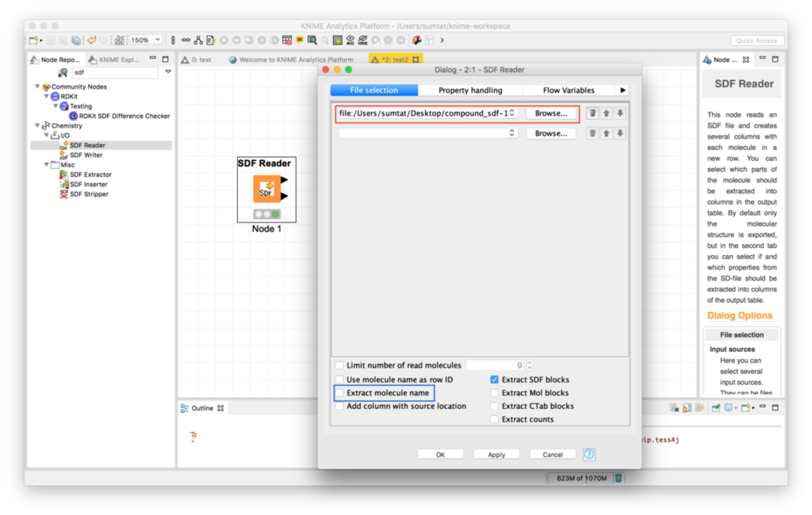Enable Use molecule name as row ID
This screenshot has height=515, width=812.
340,380
